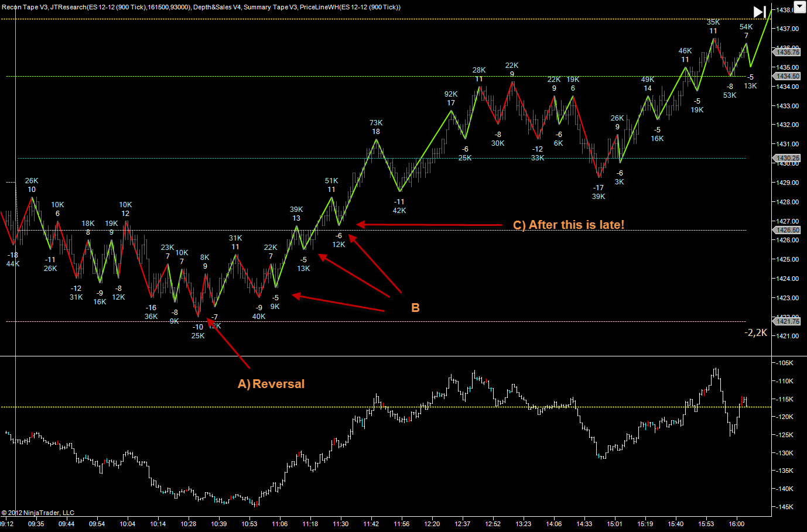This screenshot has height=532, width=807.
Task: Click -105K on the lower panel axis
Action: [785, 363]
